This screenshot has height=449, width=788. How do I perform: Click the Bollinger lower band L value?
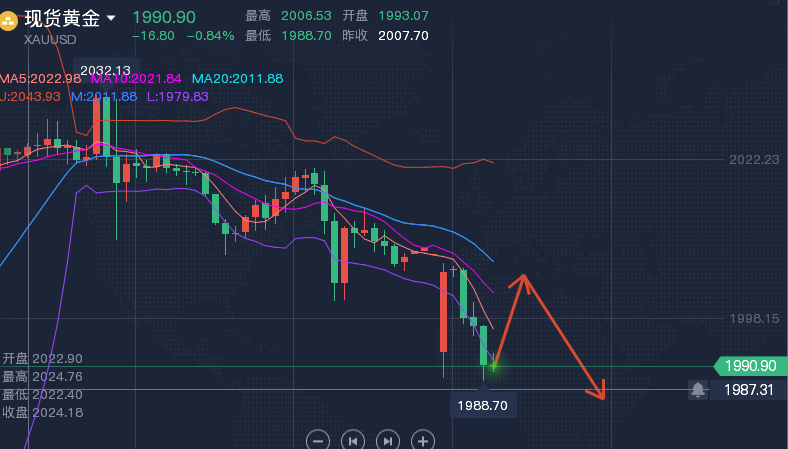pos(177,97)
